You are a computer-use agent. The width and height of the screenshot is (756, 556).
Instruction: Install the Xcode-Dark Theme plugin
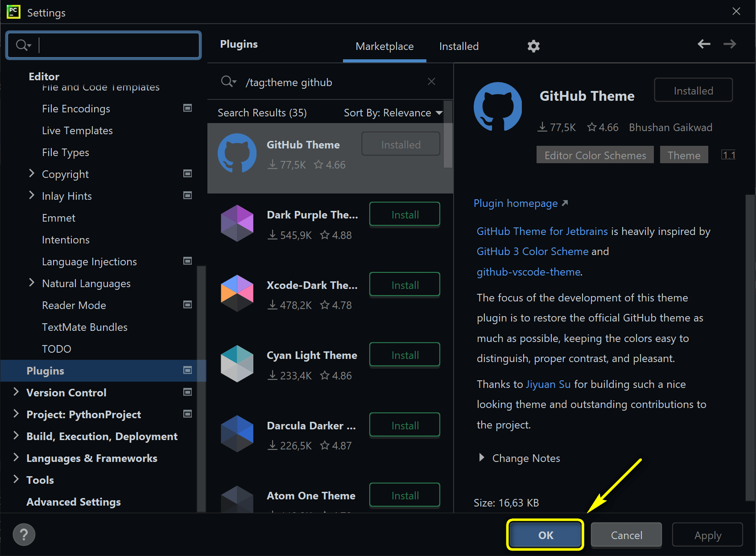click(405, 284)
